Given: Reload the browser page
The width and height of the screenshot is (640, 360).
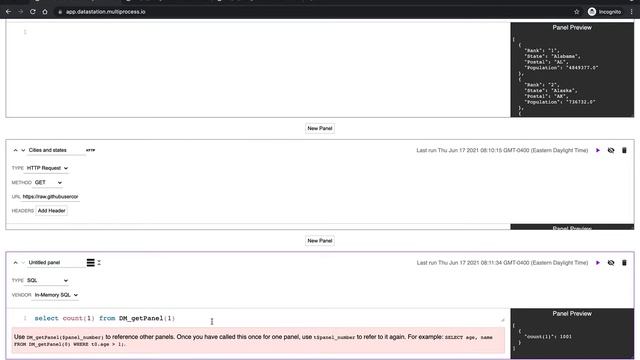Looking at the screenshot, I should 33,12.
